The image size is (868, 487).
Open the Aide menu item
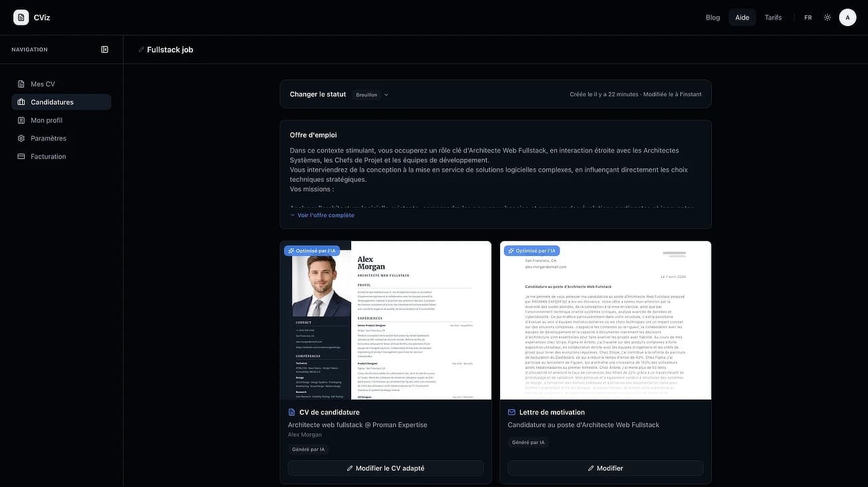click(742, 17)
